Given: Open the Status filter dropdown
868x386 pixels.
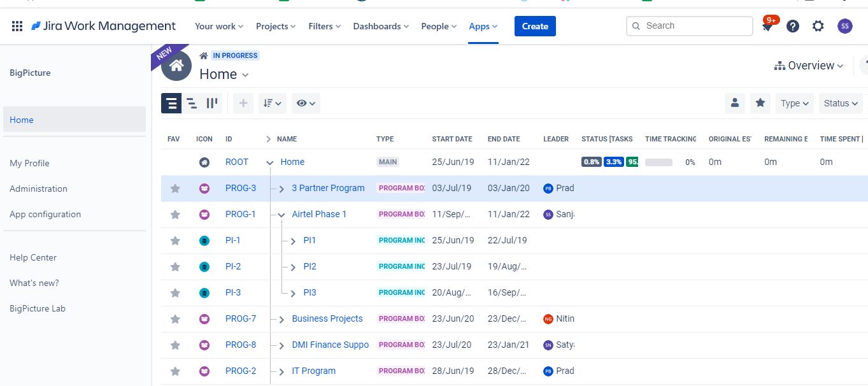Looking at the screenshot, I should click(841, 103).
